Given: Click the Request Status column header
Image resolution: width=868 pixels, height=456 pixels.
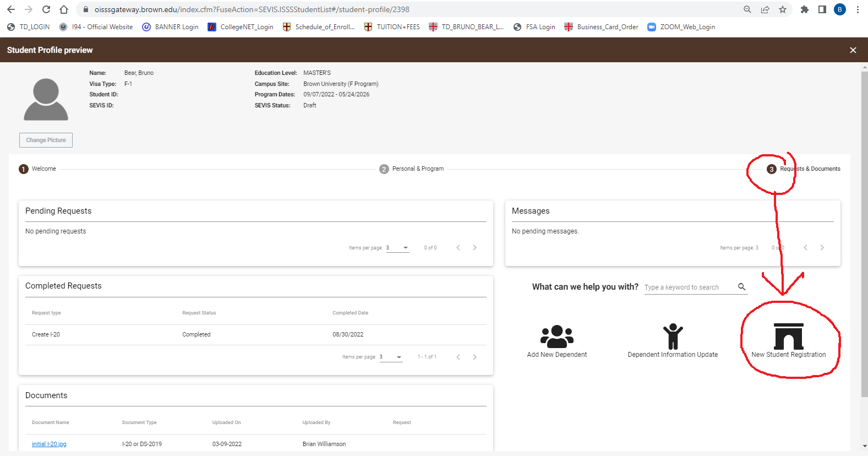Looking at the screenshot, I should (x=199, y=313).
